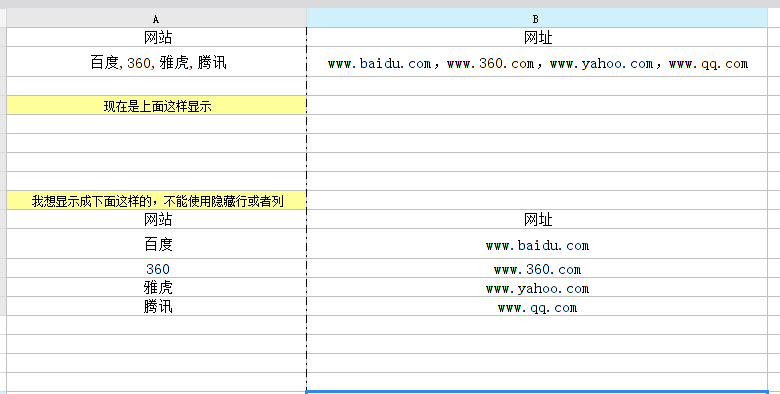780x394 pixels.
Task: Click lower '网址' header cell
Action: coord(537,219)
